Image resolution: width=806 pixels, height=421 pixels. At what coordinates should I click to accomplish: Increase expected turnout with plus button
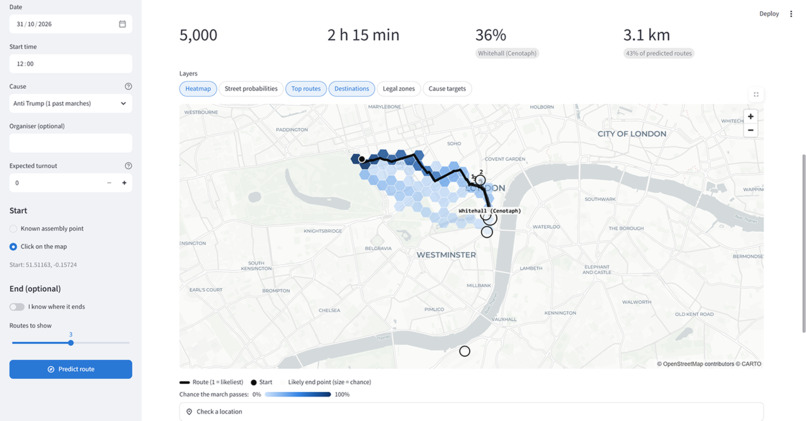click(124, 183)
